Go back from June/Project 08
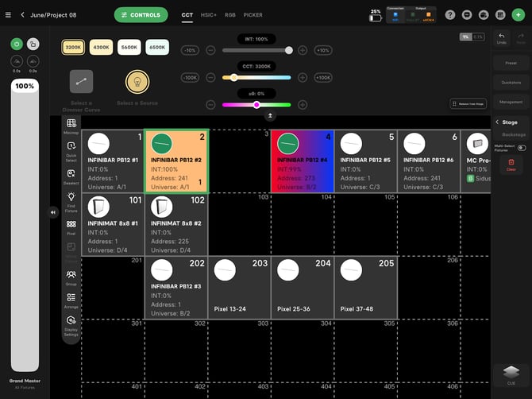 tap(22, 15)
